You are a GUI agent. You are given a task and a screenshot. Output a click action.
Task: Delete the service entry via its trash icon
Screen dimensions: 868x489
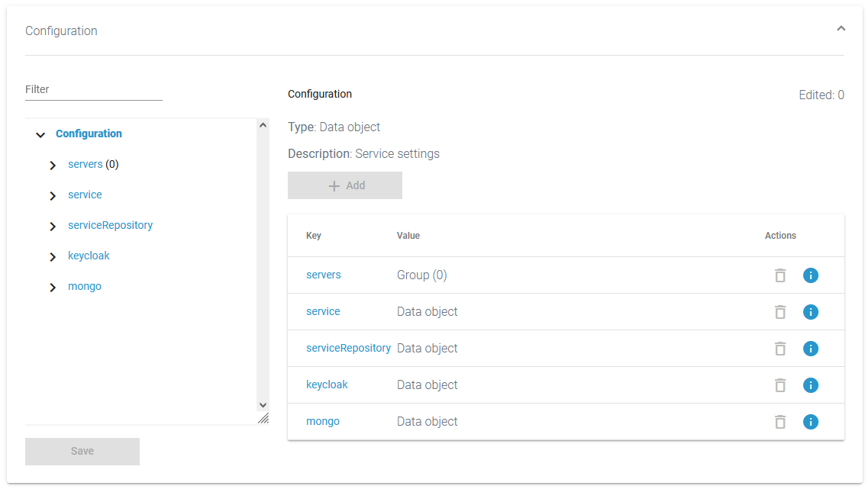[x=780, y=311]
